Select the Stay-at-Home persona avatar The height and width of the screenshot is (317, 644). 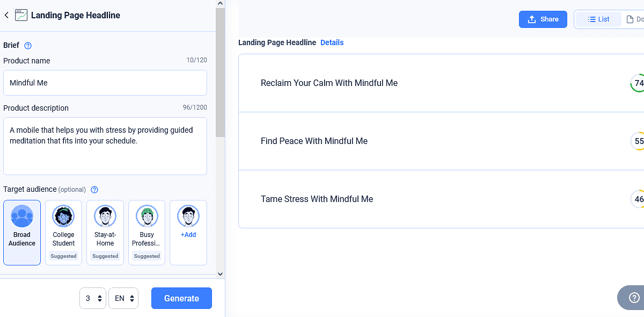105,217
